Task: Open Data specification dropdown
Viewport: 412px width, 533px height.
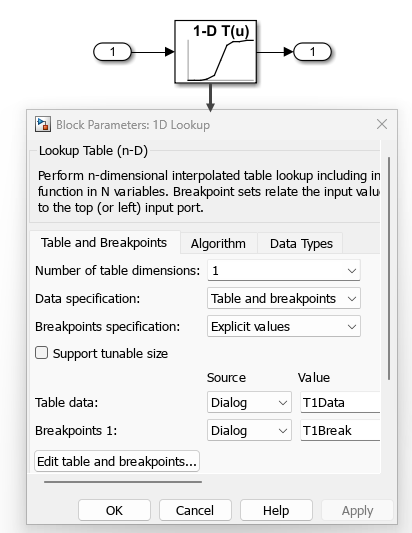Action: point(284,298)
